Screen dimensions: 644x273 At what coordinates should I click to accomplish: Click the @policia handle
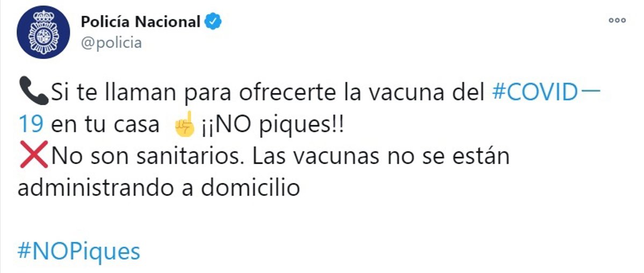[111, 43]
